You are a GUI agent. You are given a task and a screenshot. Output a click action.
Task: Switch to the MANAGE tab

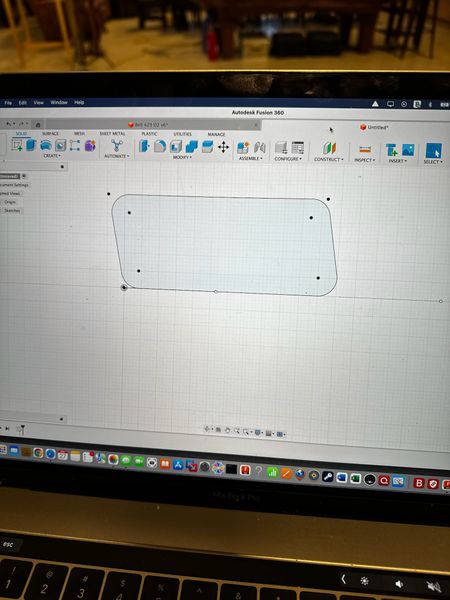point(216,134)
